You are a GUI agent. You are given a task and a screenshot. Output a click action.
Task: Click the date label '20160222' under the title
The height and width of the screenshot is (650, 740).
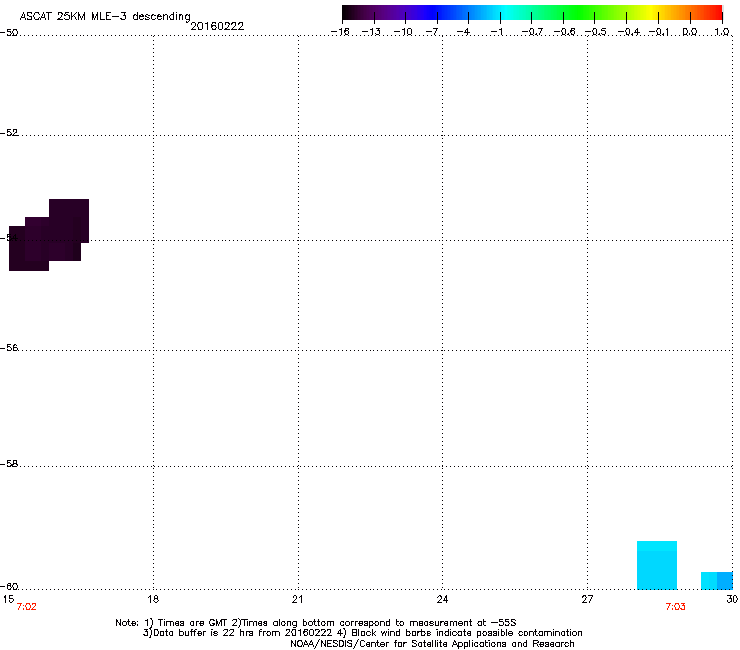217,26
